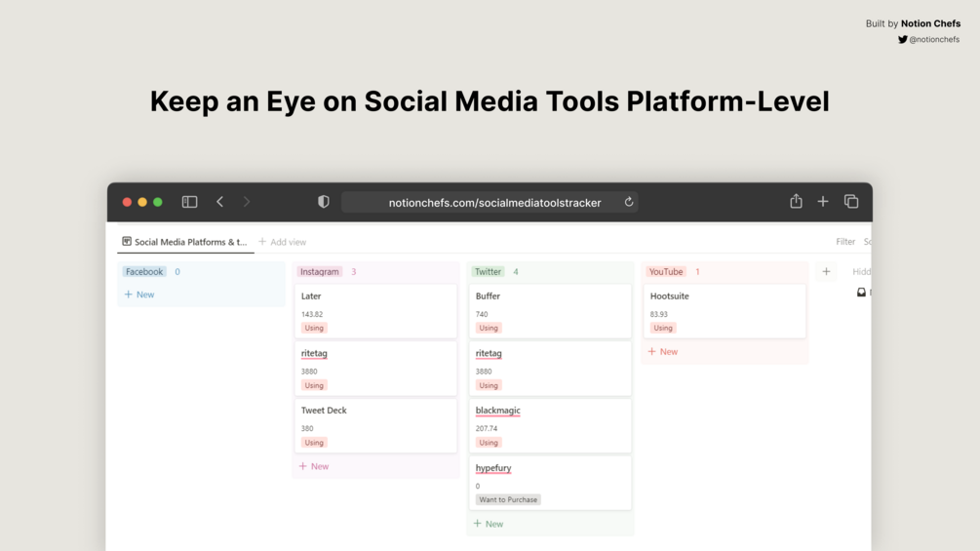
Task: Click the address bar URL field
Action: pos(494,203)
